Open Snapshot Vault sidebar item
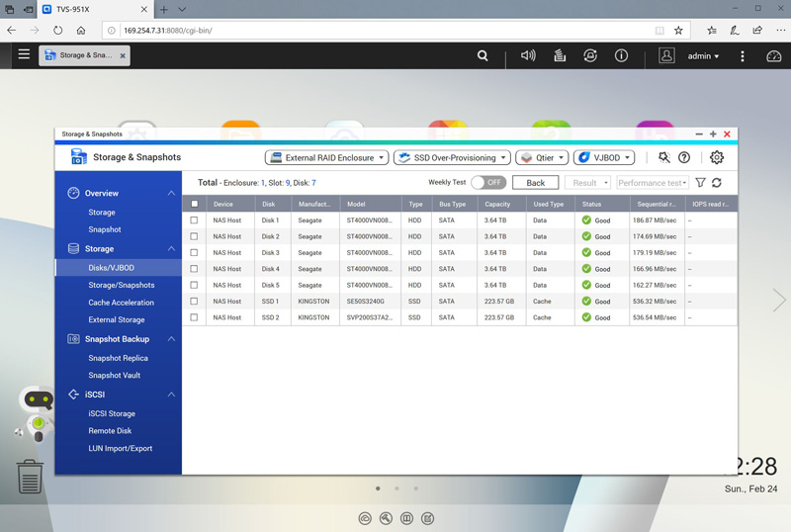791x532 pixels. (x=115, y=375)
